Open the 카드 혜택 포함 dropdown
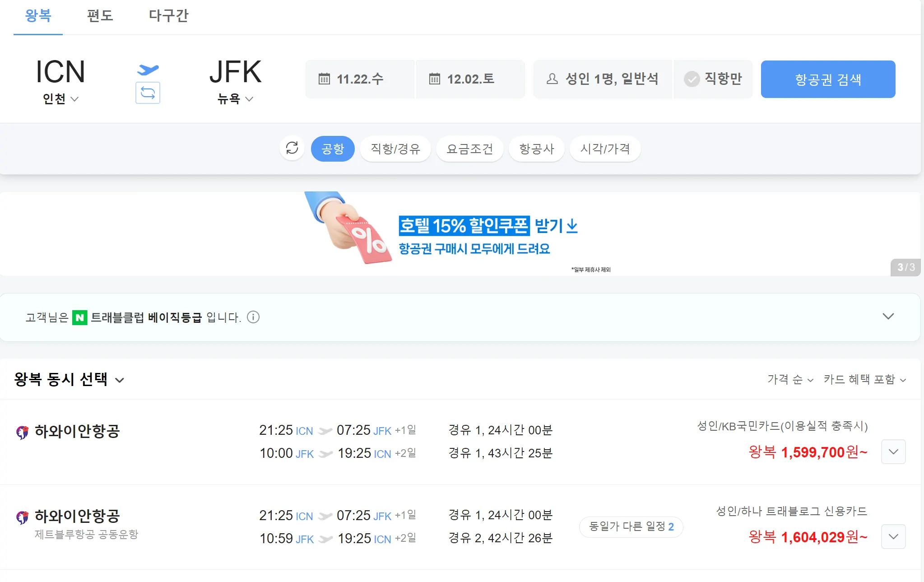The image size is (924, 582). (x=864, y=379)
